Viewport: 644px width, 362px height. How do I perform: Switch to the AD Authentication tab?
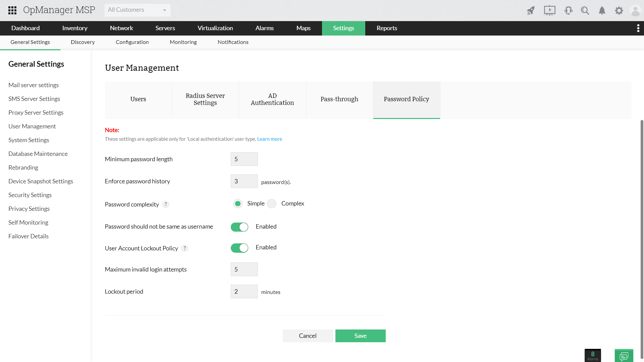[x=272, y=100]
